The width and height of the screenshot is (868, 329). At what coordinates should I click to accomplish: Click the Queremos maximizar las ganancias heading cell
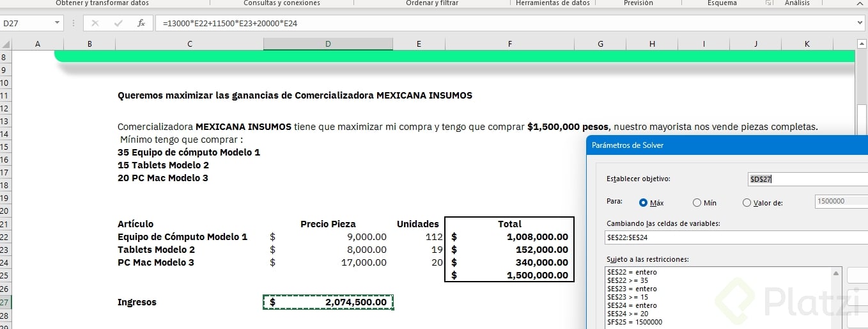[295, 95]
